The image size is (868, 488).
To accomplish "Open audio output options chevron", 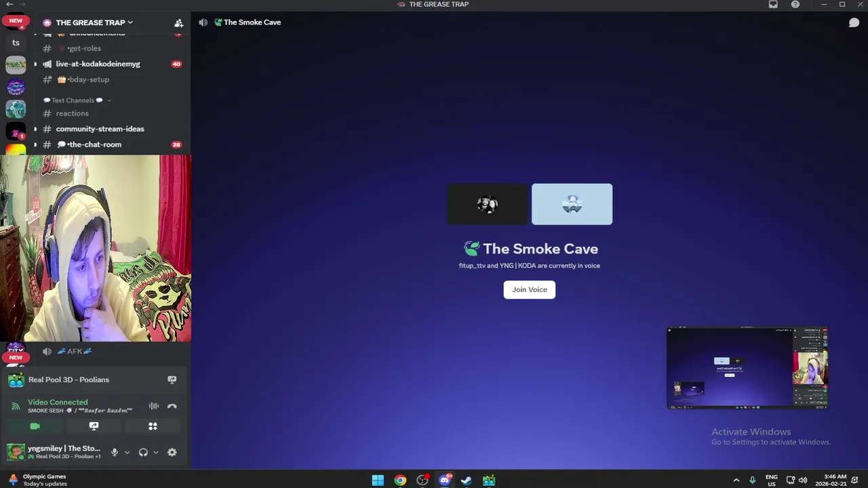I will pyautogui.click(x=155, y=452).
